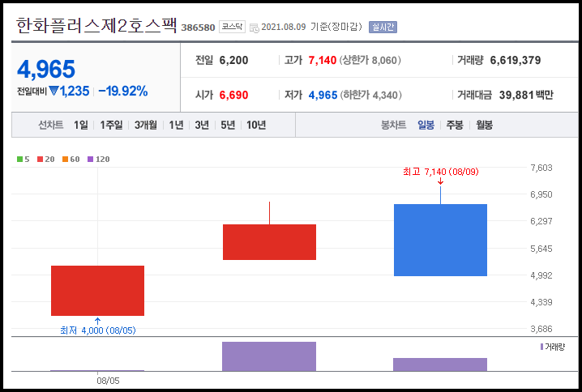Click the 4,339 y-axis price label
Image resolution: width=582 pixels, height=392 pixels.
(541, 302)
